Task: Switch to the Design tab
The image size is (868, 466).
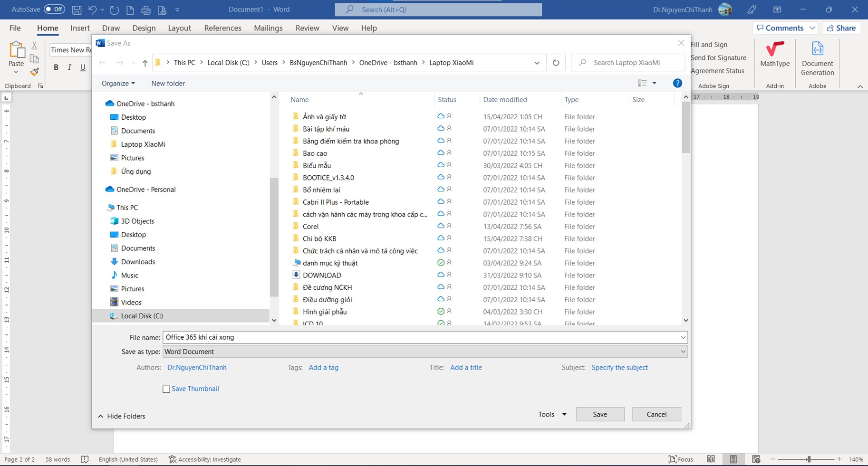Action: (x=144, y=28)
